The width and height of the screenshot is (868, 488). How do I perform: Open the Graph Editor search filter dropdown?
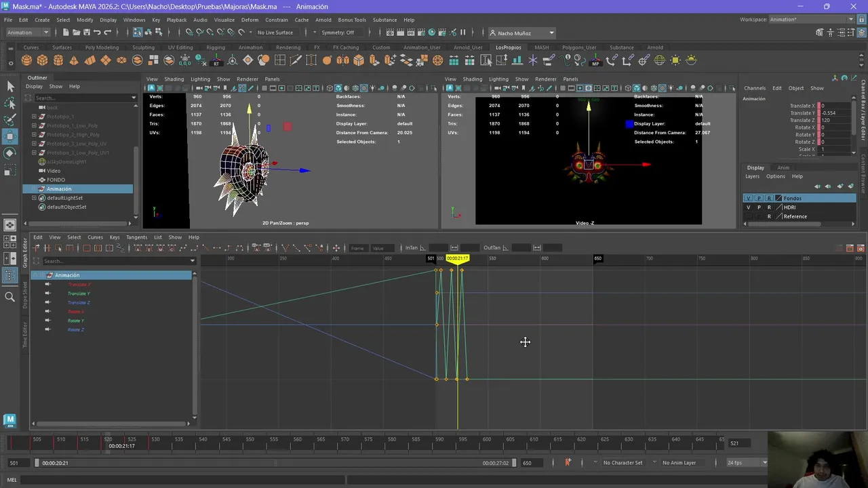click(193, 261)
